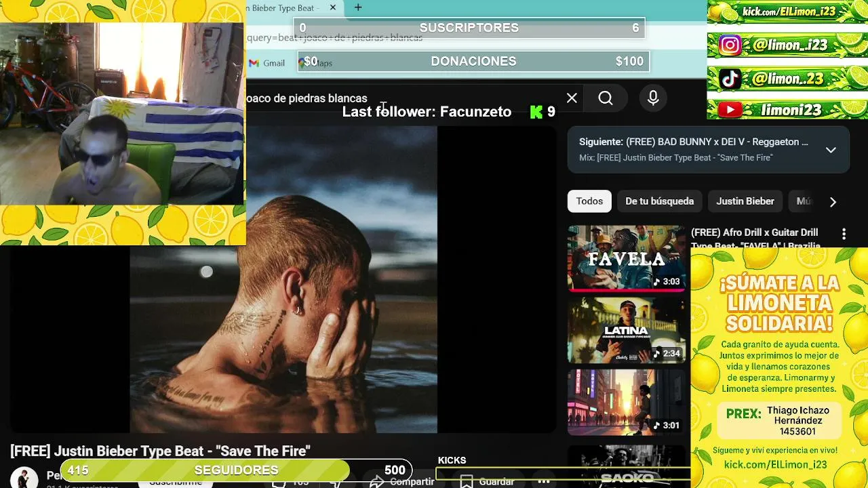Select the Justin Bieber filter chip
The image size is (868, 488).
(745, 201)
